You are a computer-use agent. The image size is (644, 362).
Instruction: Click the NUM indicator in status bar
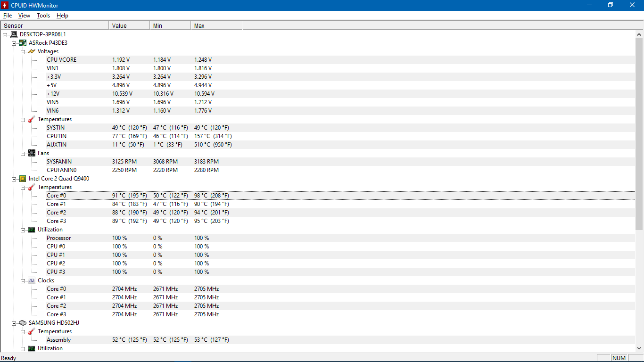[619, 358]
